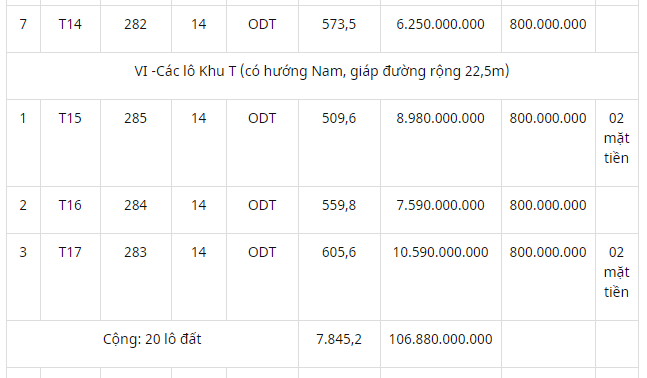Click '02 mặt tiền' note in T15 row

[616, 138]
